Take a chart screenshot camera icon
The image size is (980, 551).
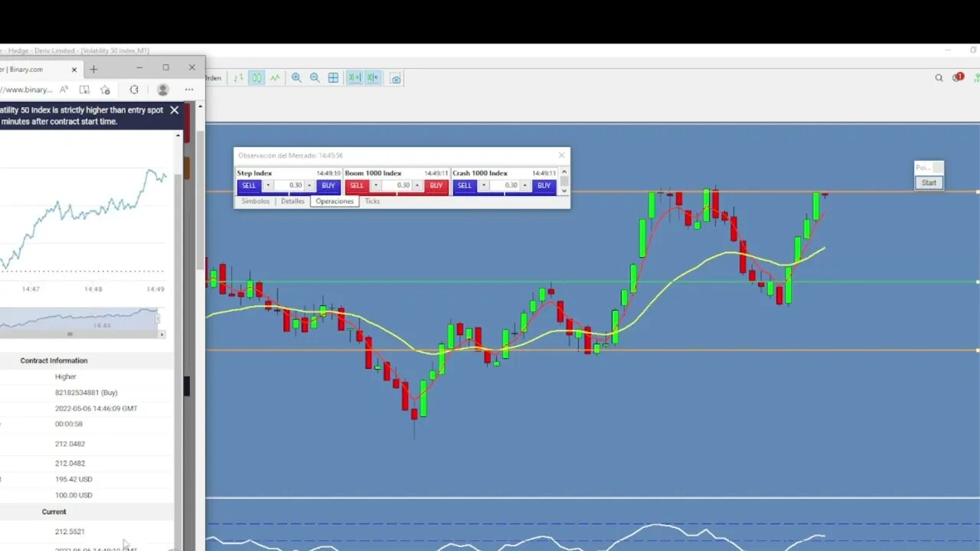396,78
